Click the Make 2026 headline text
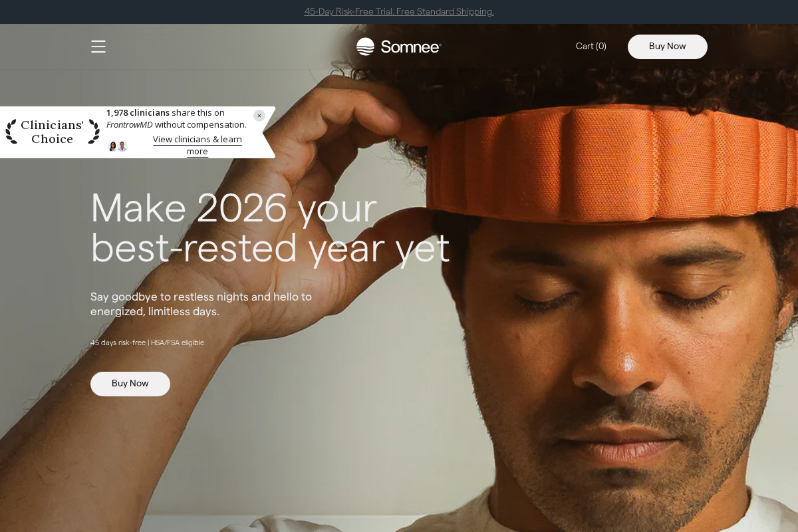The height and width of the screenshot is (532, 798). pos(270,228)
